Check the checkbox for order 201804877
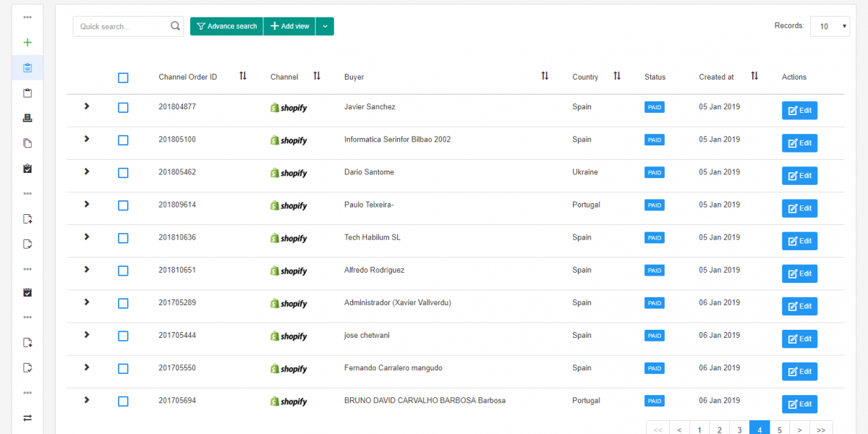 [123, 106]
